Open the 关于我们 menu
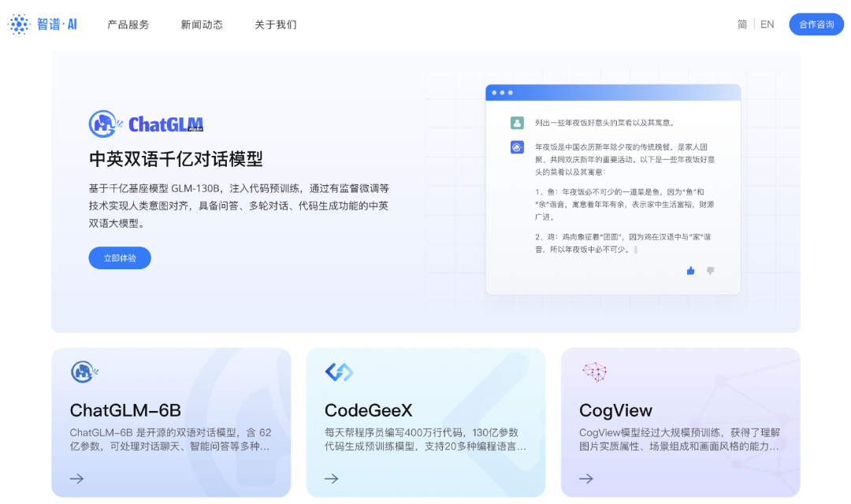This screenshot has height=504, width=851. (x=276, y=24)
